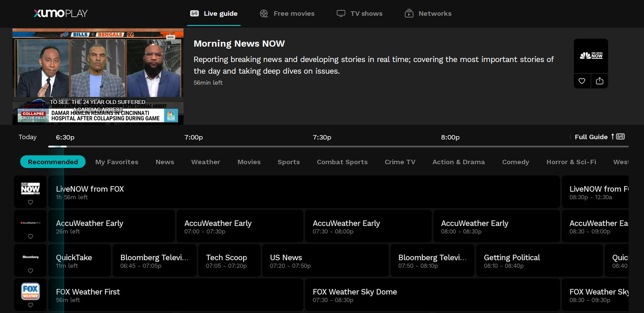Select AccuWeather Early 07:30 - 08:00p

369,226
